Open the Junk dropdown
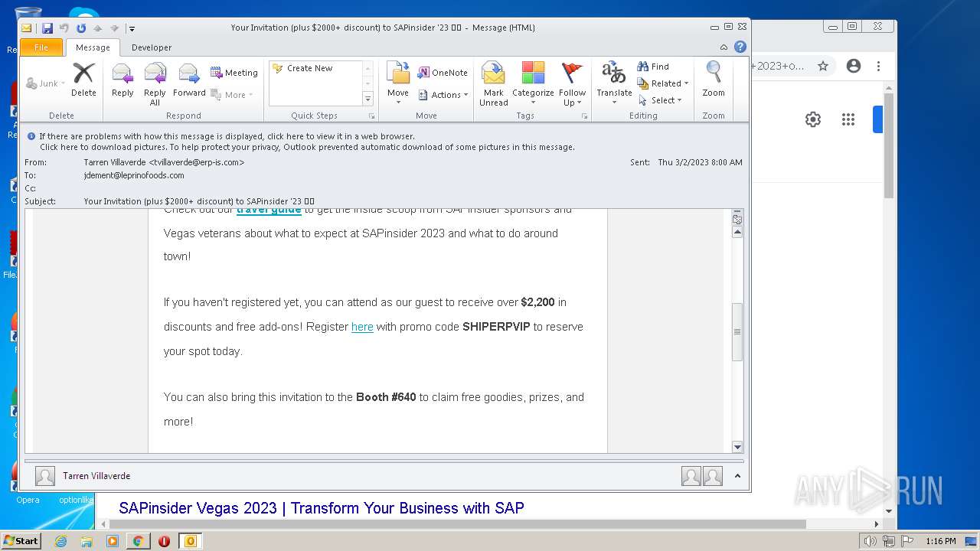Viewport: 980px width, 551px height. pyautogui.click(x=45, y=83)
